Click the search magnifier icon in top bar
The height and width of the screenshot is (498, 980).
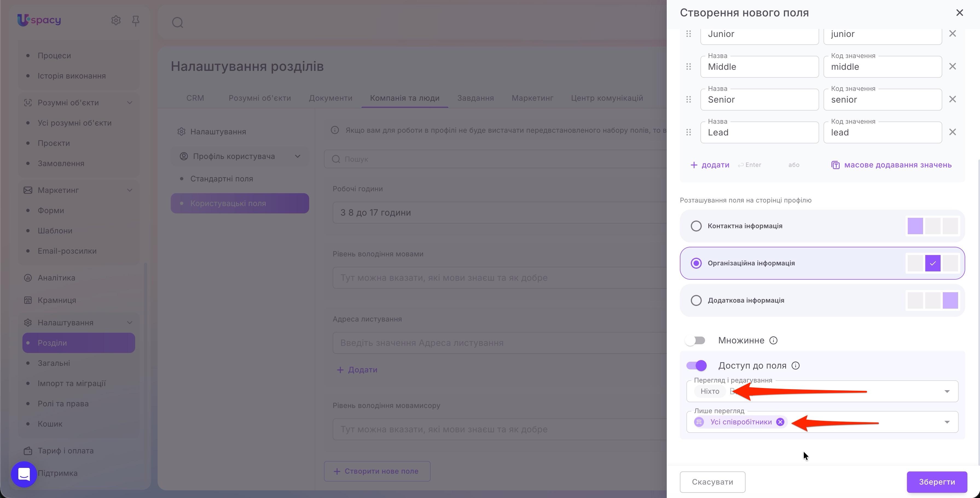coord(178,22)
